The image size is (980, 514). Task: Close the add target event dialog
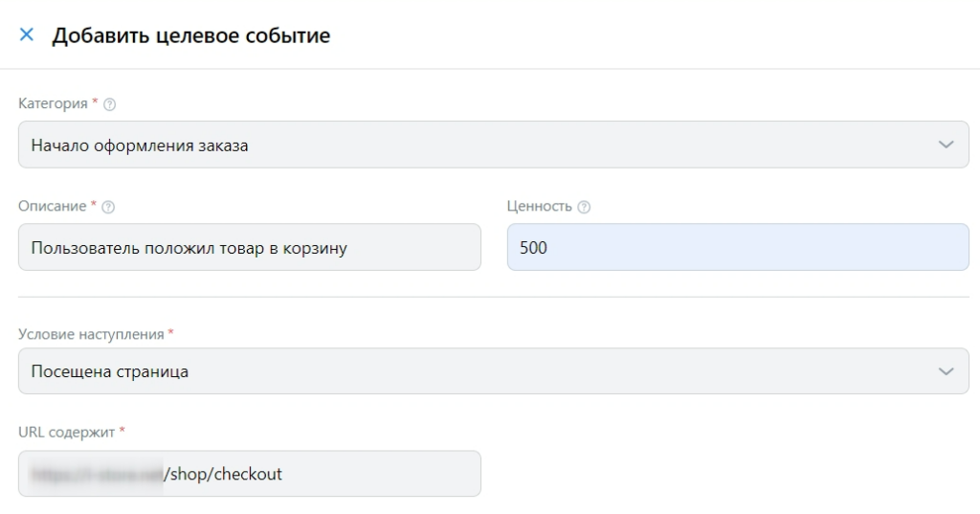pyautogui.click(x=27, y=35)
